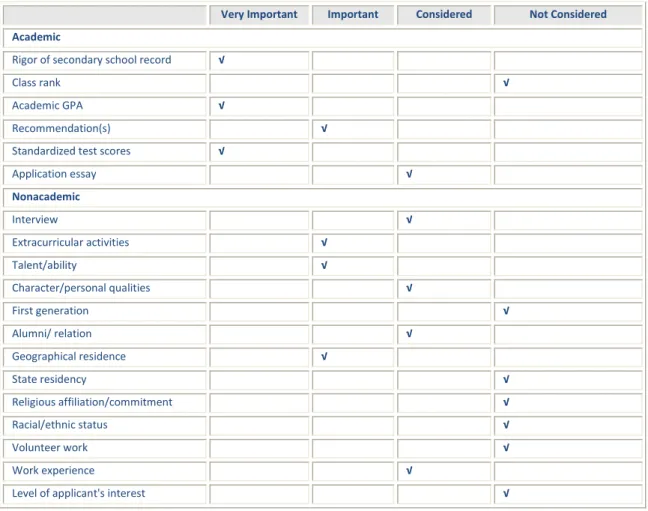Click the Considered checkmark for Character/personal qualities
The height and width of the screenshot is (511, 648).
pyautogui.click(x=409, y=288)
